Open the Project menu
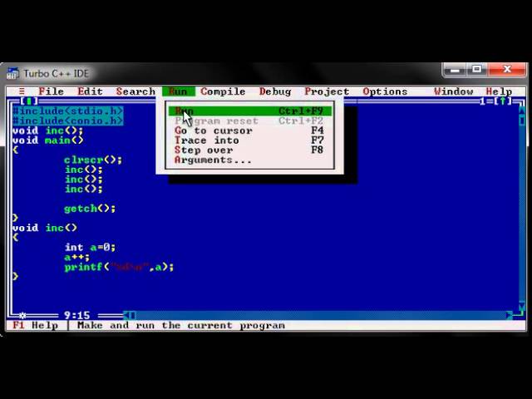 327,91
